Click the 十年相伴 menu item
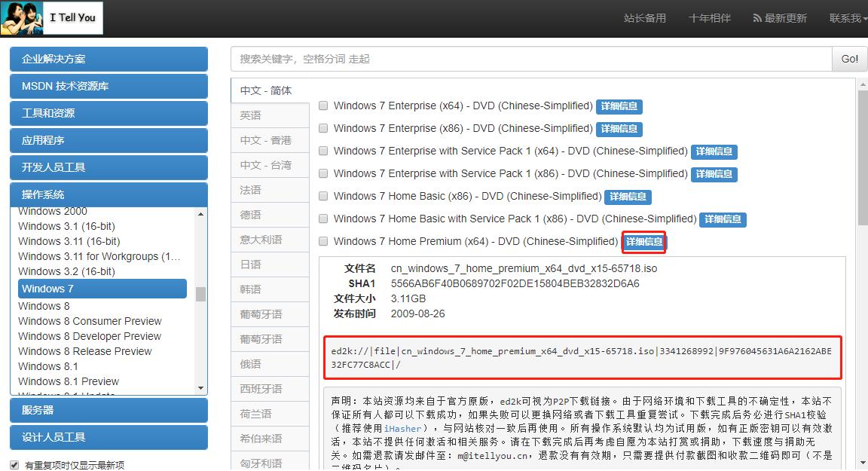Viewport: 868px width, 471px height. [709, 18]
